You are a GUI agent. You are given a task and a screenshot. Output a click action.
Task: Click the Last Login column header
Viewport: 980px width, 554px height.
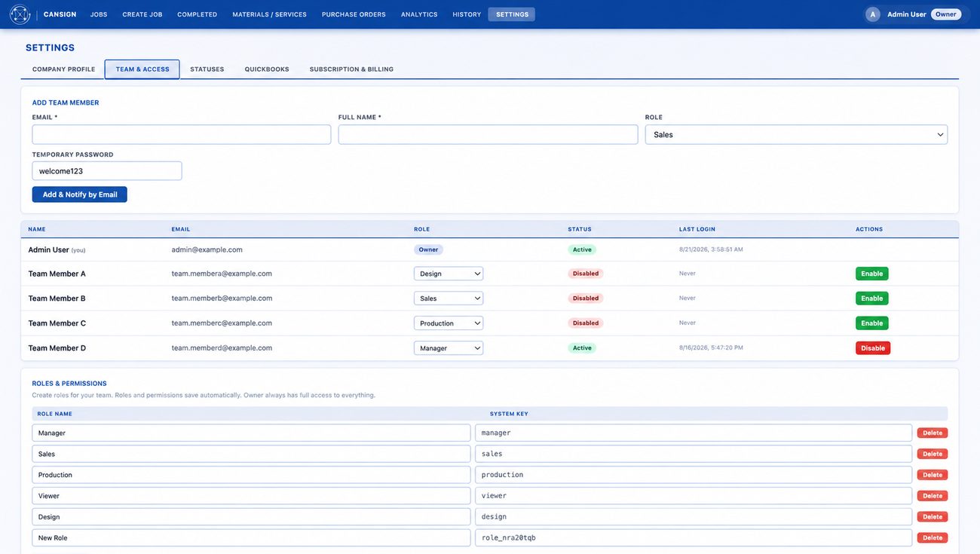697,229
